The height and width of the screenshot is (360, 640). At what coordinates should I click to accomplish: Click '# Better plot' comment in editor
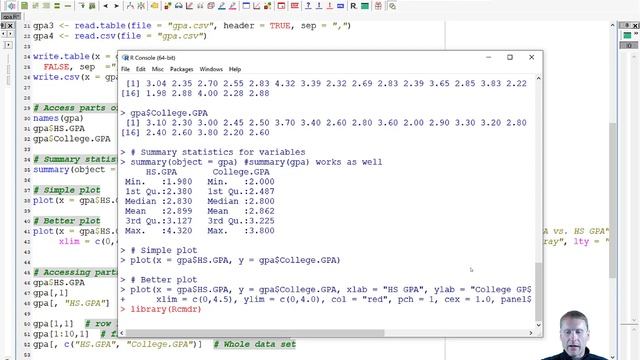[x=67, y=221]
